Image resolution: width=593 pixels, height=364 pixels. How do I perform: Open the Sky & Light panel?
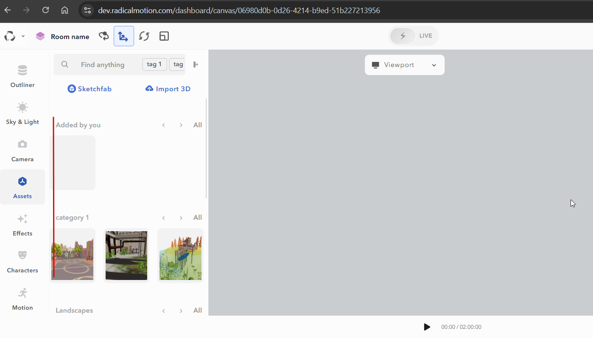pyautogui.click(x=22, y=114)
